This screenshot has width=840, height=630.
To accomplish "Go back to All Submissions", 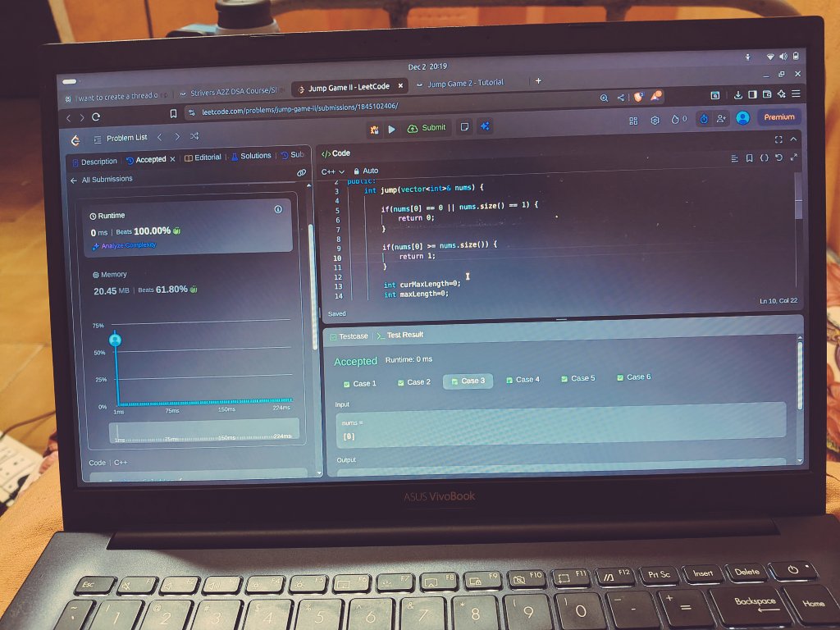I will 101,180.
